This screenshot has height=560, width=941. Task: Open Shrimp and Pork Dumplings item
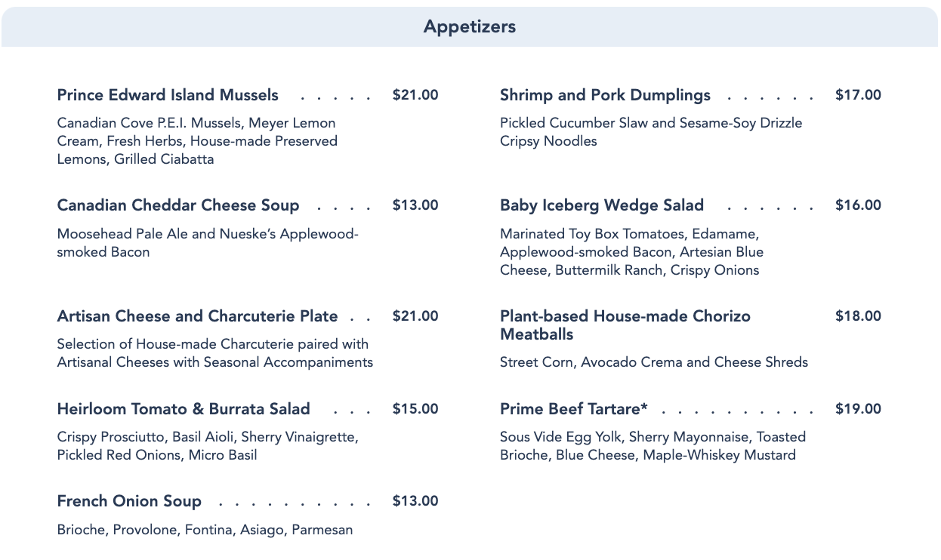pos(605,95)
